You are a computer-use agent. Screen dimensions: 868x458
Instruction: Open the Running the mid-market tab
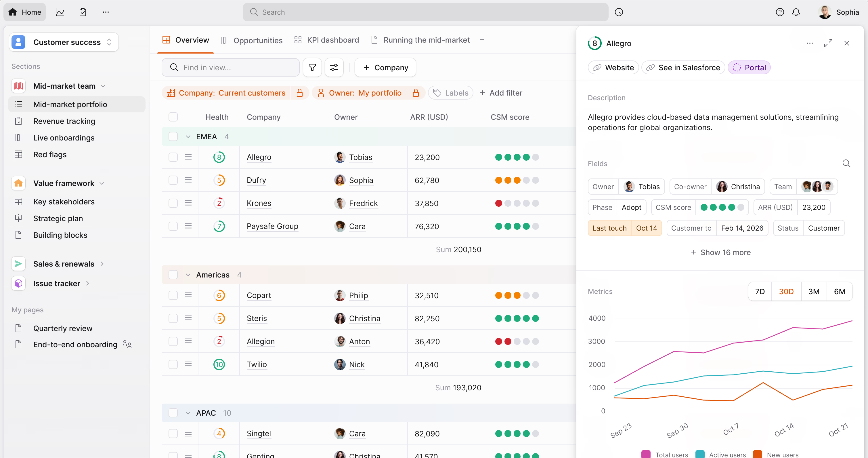[420, 40]
